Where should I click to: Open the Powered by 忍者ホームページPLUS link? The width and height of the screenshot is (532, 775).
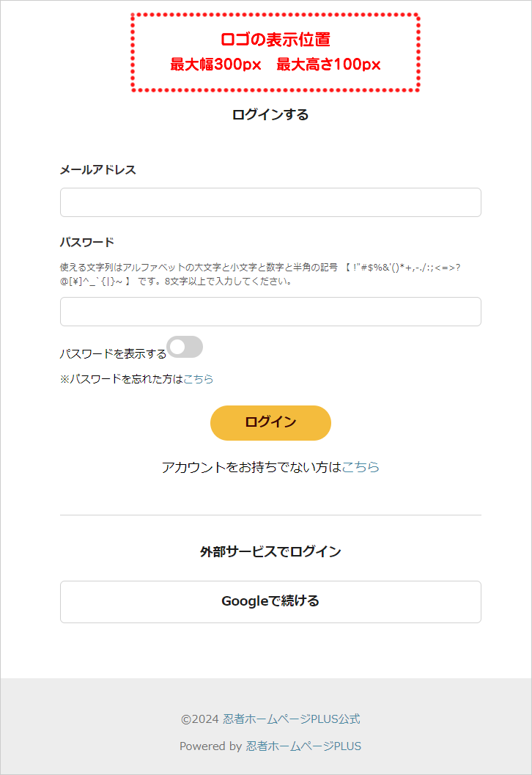(x=303, y=746)
